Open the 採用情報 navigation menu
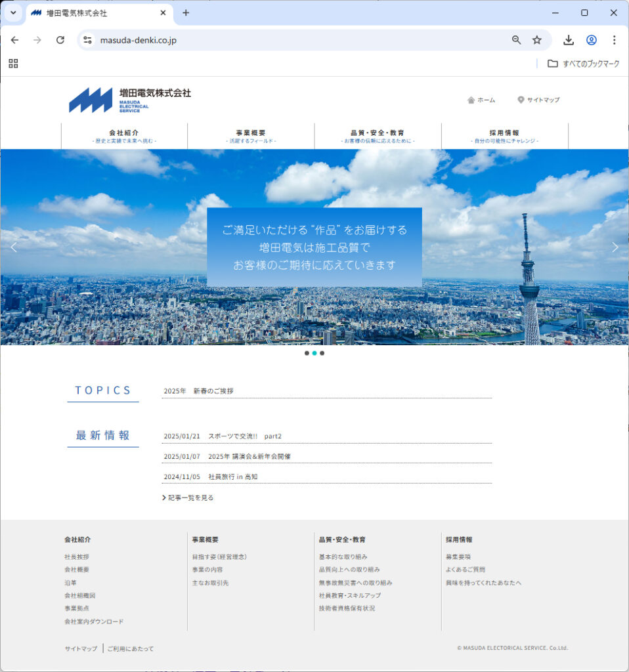The image size is (629, 672). [x=504, y=136]
